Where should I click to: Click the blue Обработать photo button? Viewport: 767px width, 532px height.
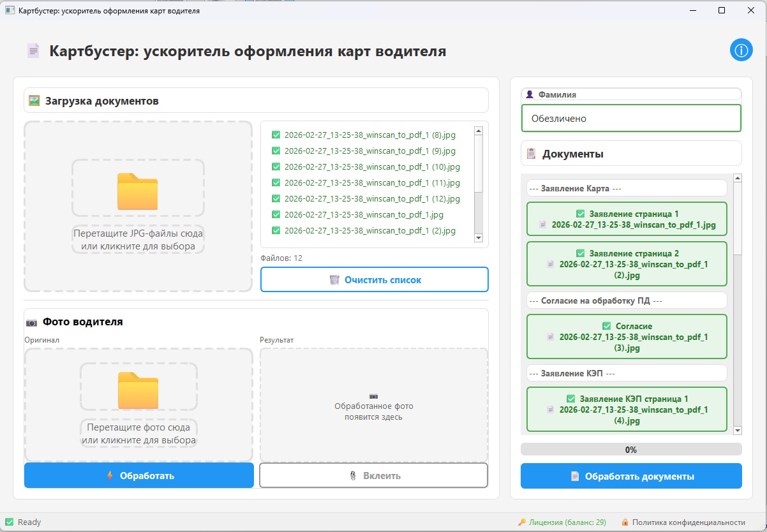point(139,475)
